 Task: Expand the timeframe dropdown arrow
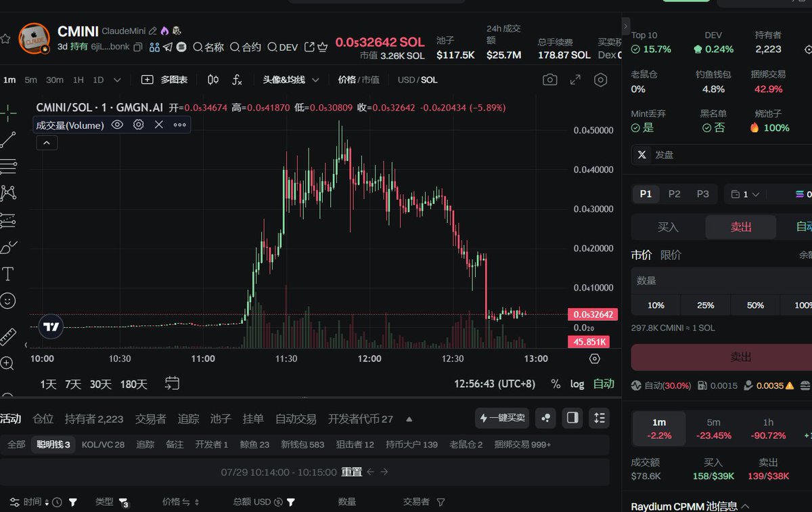click(117, 80)
